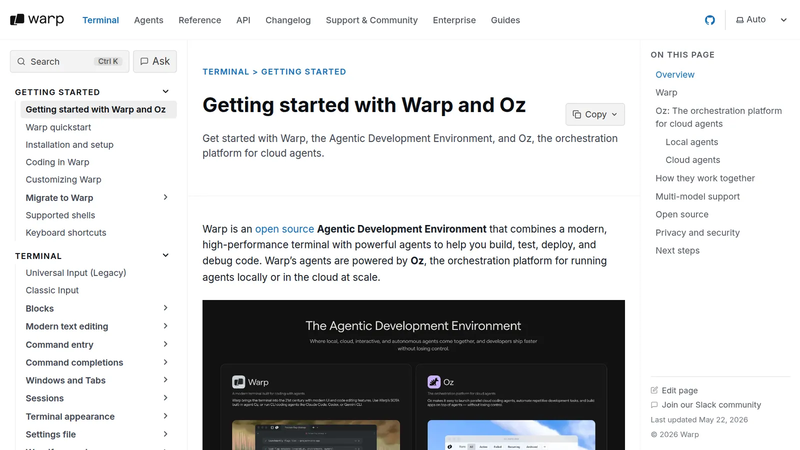This screenshot has height=450, width=800.
Task: Click the Ask button
Action: pos(155,61)
